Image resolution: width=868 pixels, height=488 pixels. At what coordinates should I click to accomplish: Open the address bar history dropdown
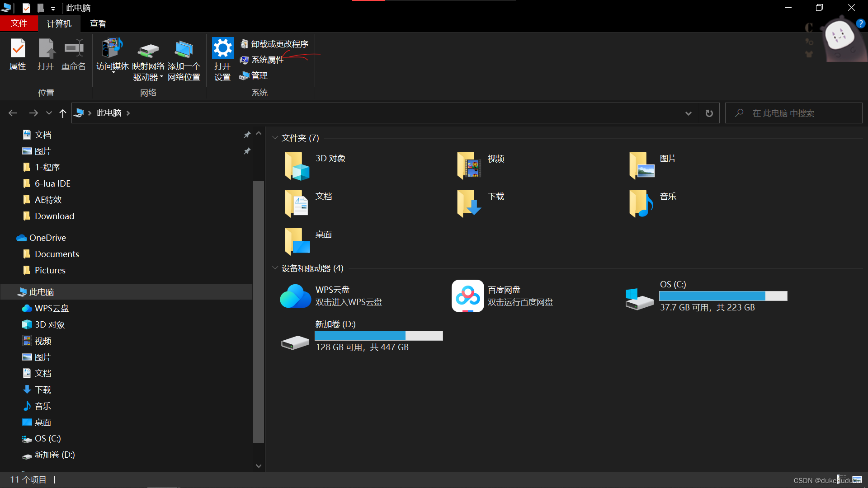[688, 113]
